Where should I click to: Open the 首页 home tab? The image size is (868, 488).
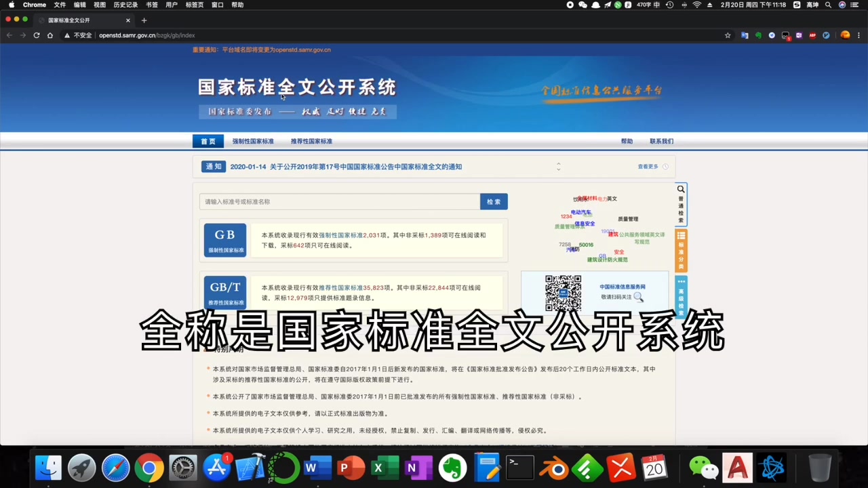[x=208, y=141]
